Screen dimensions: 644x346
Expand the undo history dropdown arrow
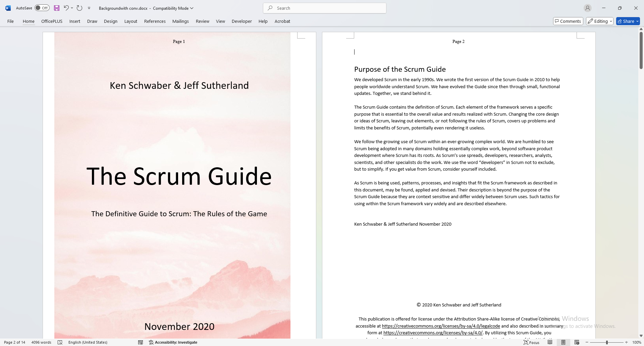tap(72, 8)
